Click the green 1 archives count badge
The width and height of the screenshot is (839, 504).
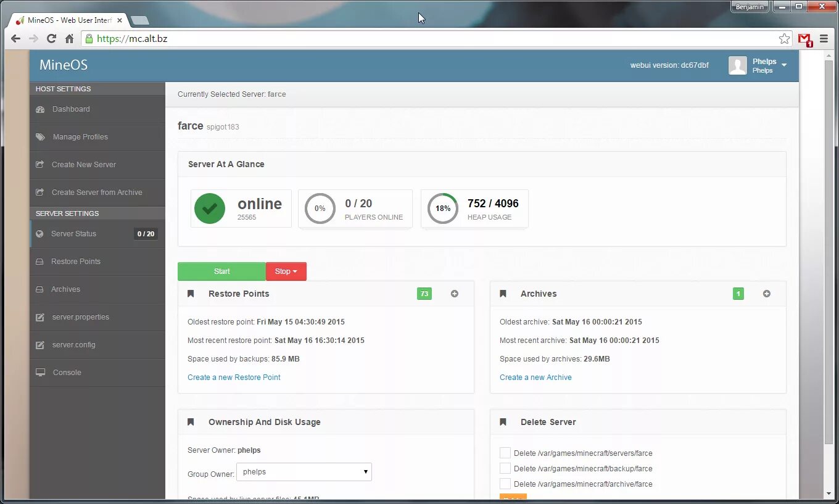coord(738,294)
